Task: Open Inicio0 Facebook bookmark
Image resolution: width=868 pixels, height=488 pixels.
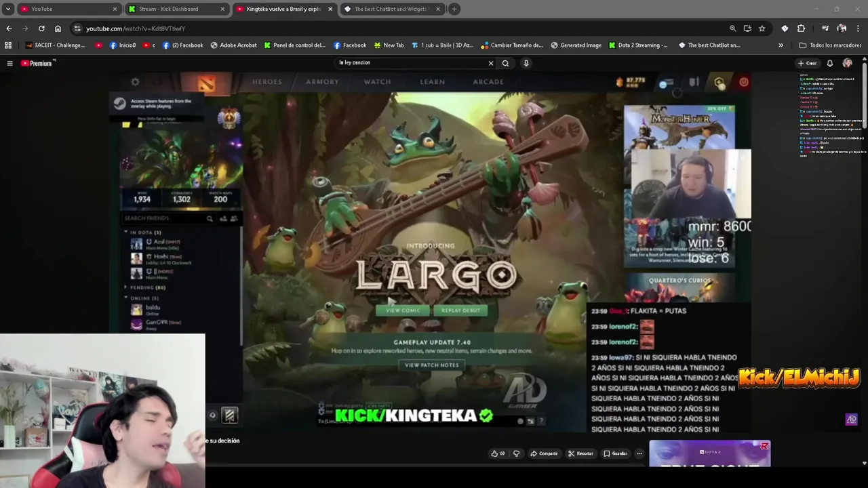Action: coord(123,45)
